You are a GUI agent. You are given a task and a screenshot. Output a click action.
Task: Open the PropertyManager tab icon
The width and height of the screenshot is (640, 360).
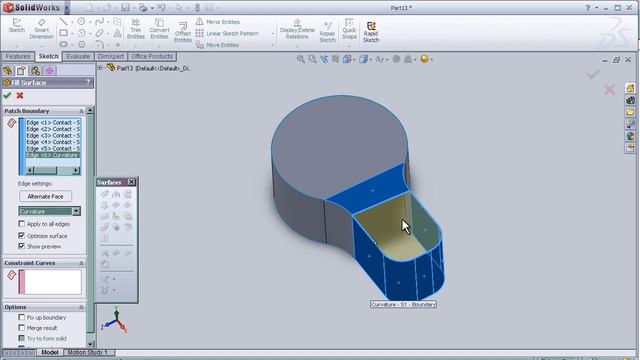click(x=21, y=71)
